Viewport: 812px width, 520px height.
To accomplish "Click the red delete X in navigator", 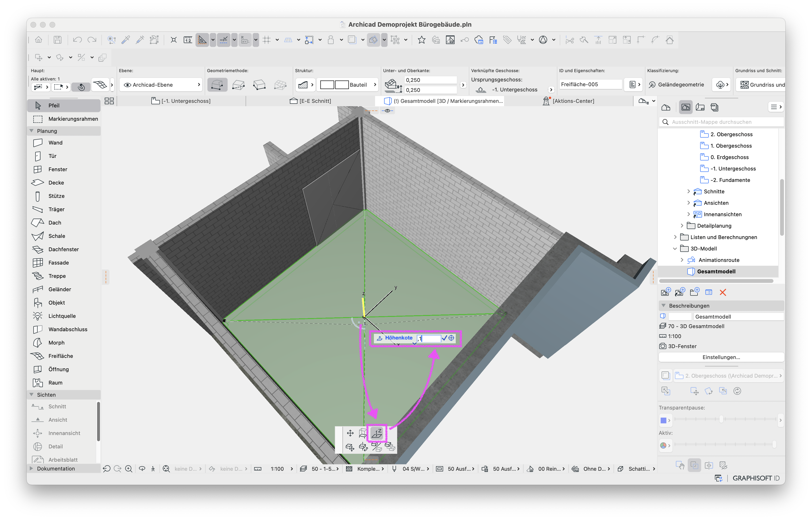I will tap(723, 292).
